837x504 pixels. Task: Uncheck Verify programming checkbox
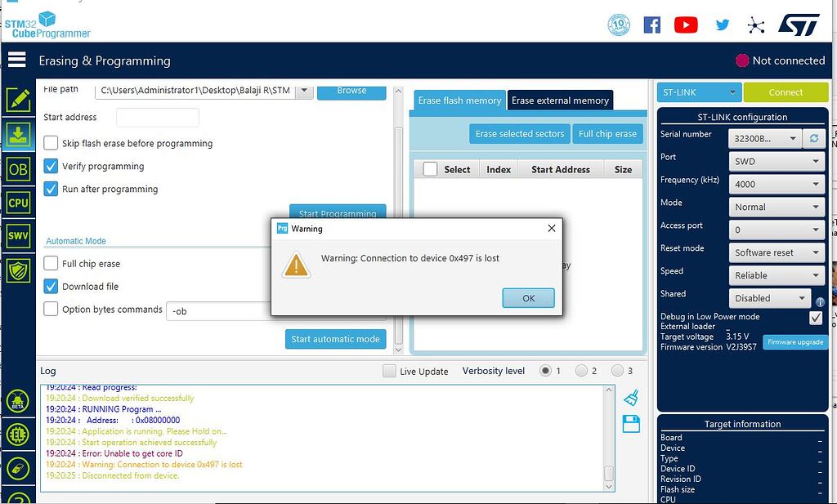coord(51,166)
